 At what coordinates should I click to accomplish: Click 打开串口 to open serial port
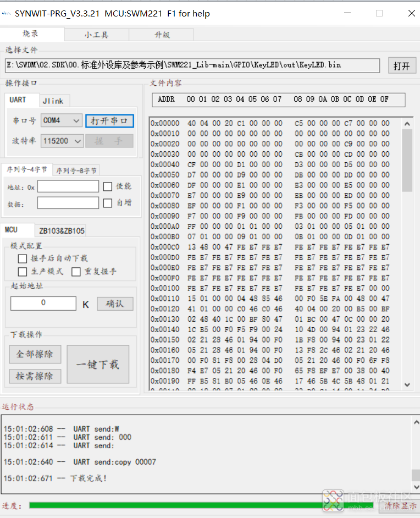109,120
